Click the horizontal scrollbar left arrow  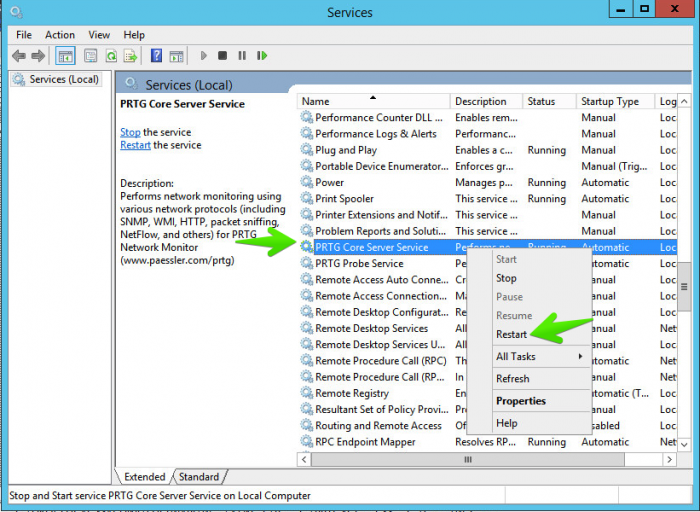coord(304,459)
